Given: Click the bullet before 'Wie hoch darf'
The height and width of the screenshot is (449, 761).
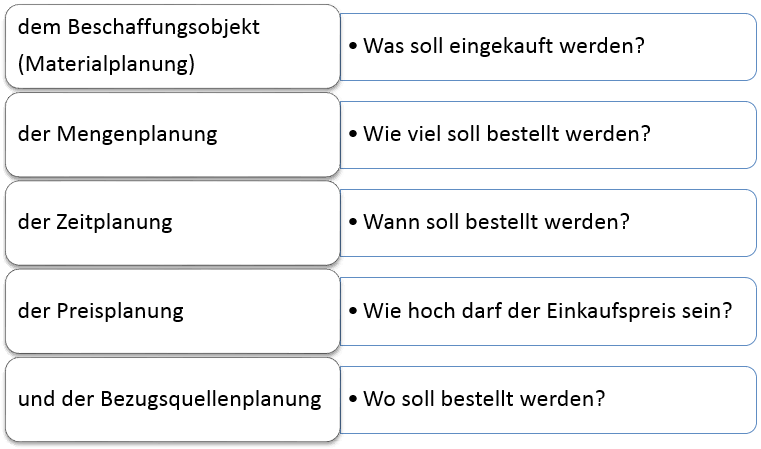Looking at the screenshot, I should coord(354,310).
